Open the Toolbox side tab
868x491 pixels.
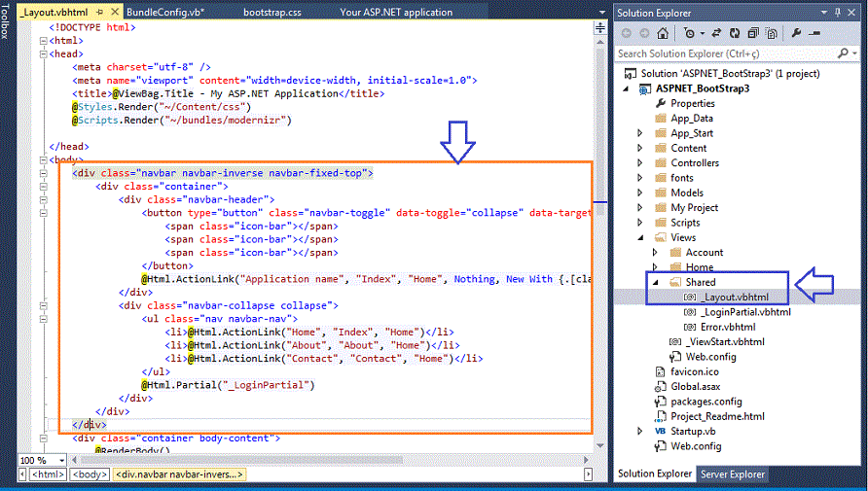click(x=5, y=21)
